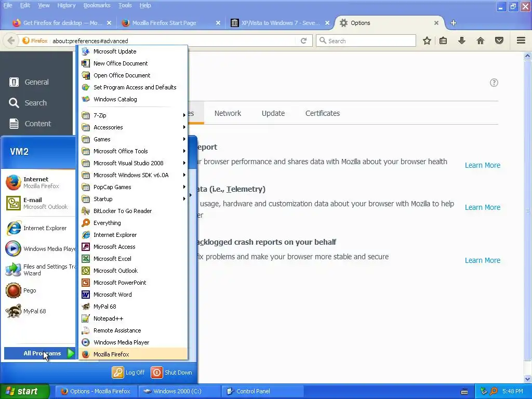Click the page scrollbar down arrow
This screenshot has height=399, width=532.
(528, 379)
